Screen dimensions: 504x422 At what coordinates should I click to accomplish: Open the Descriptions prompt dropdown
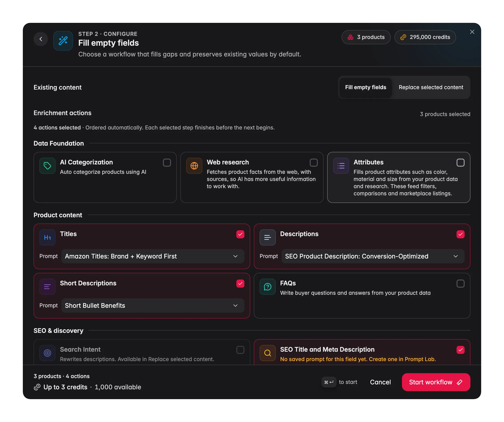pos(373,256)
